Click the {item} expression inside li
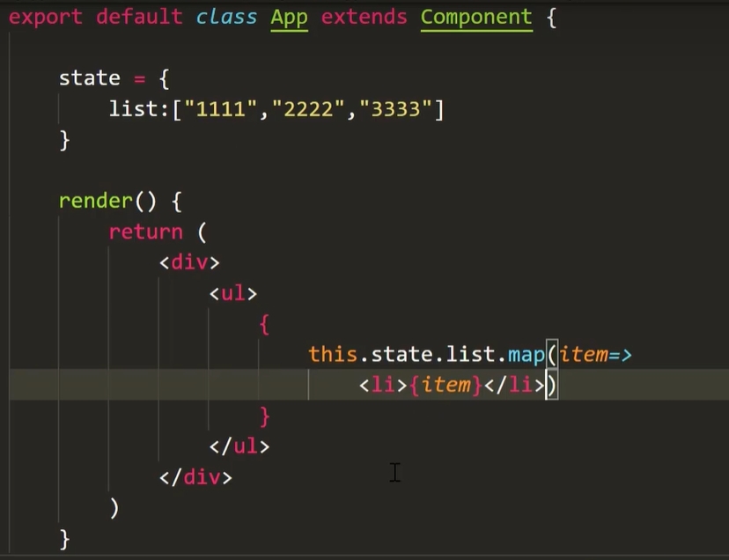The image size is (729, 560). click(x=446, y=385)
